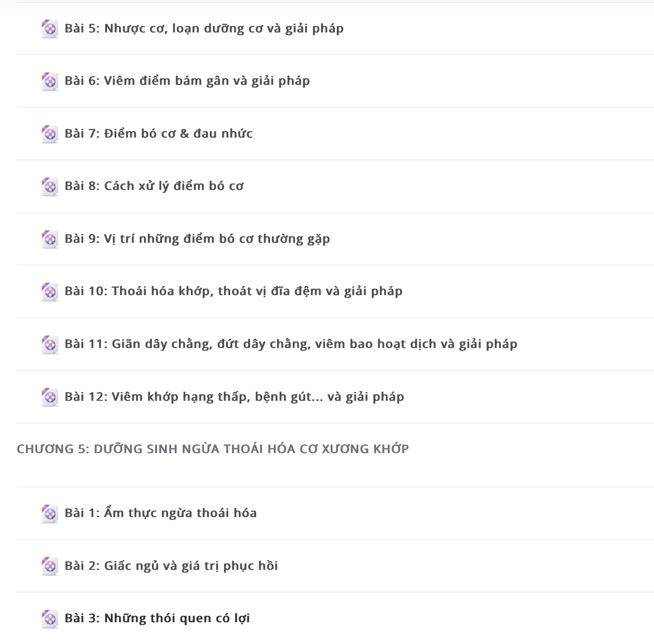Click the lesson icon for Bài 12
Viewport: 654px width, 644px height.
pos(50,397)
